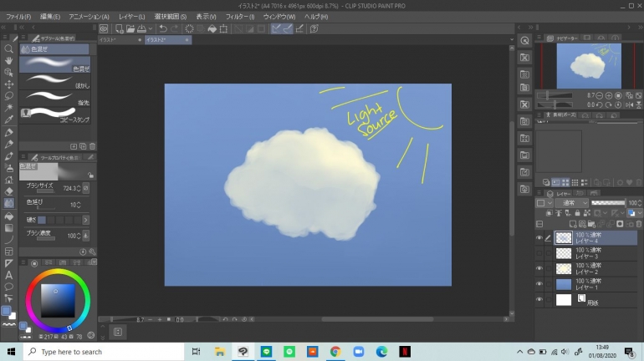This screenshot has width=644, height=361.
Task: Select the コピースタンプ copy stamp sub tool
Action: [54, 114]
